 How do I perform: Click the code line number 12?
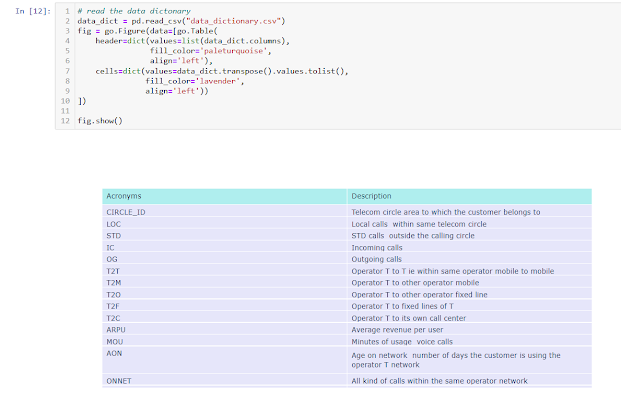point(65,121)
